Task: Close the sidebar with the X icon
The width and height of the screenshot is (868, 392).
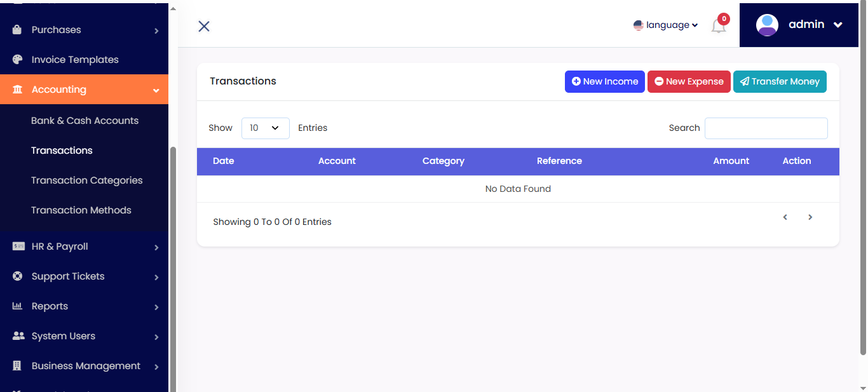Action: tap(204, 26)
